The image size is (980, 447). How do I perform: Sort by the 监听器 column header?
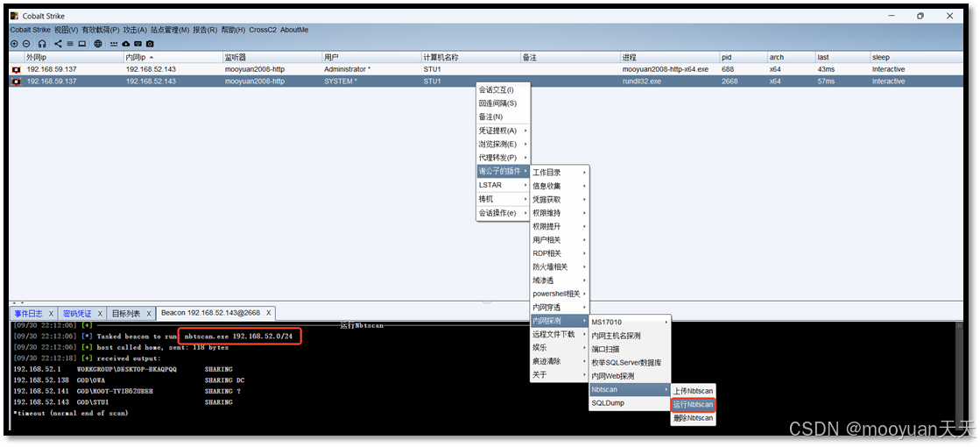272,57
